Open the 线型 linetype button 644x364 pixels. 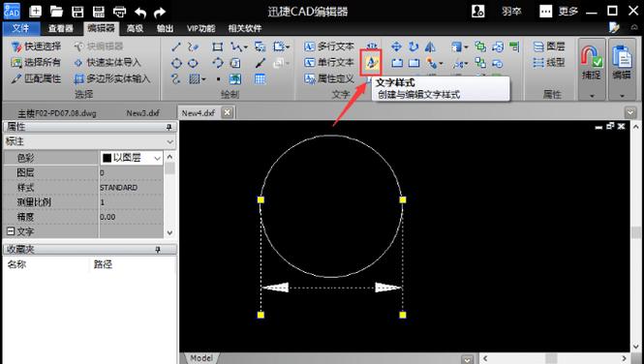coord(549,62)
